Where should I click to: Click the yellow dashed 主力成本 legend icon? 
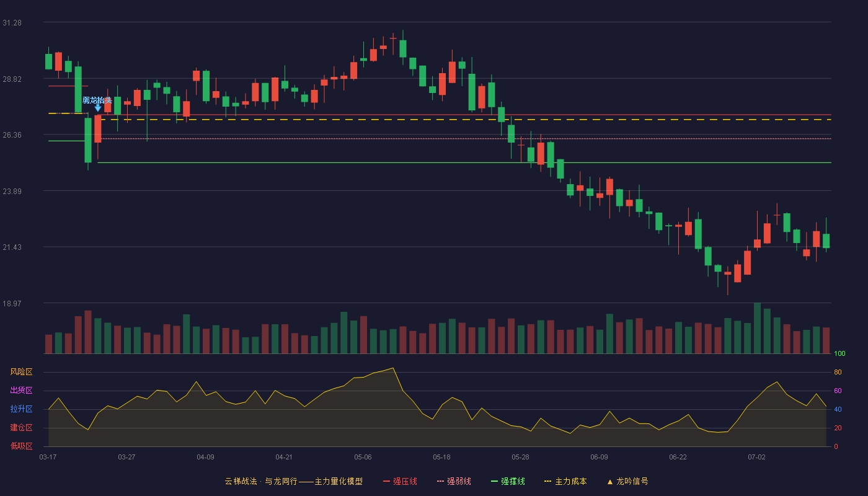(547, 481)
